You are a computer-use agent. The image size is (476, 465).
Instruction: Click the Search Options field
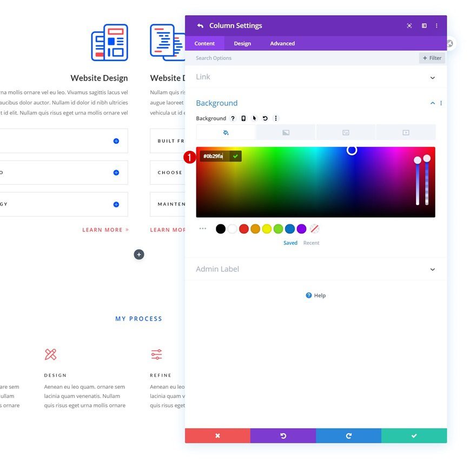click(302, 58)
